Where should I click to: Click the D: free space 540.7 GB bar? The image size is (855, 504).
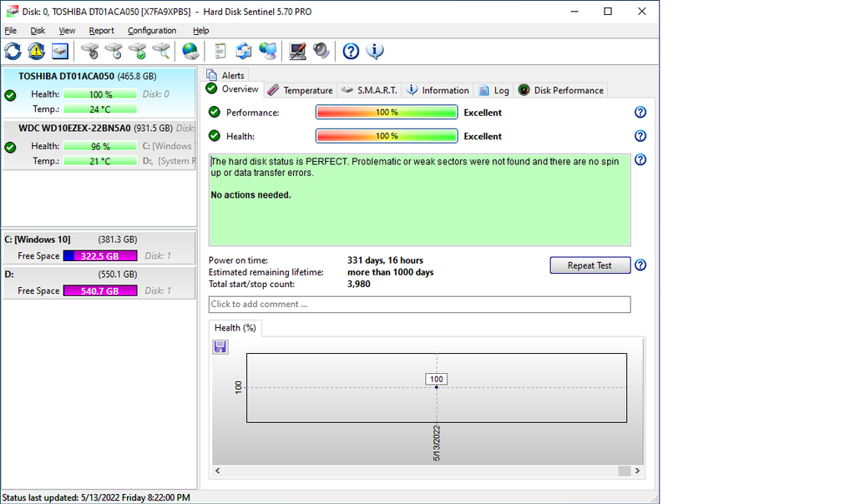coord(100,291)
